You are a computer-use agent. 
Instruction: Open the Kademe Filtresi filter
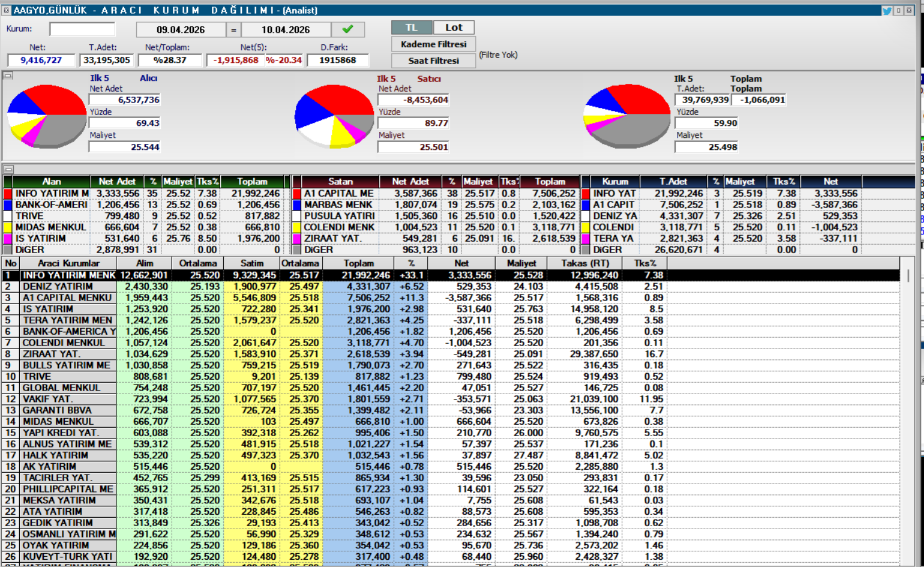pyautogui.click(x=433, y=44)
